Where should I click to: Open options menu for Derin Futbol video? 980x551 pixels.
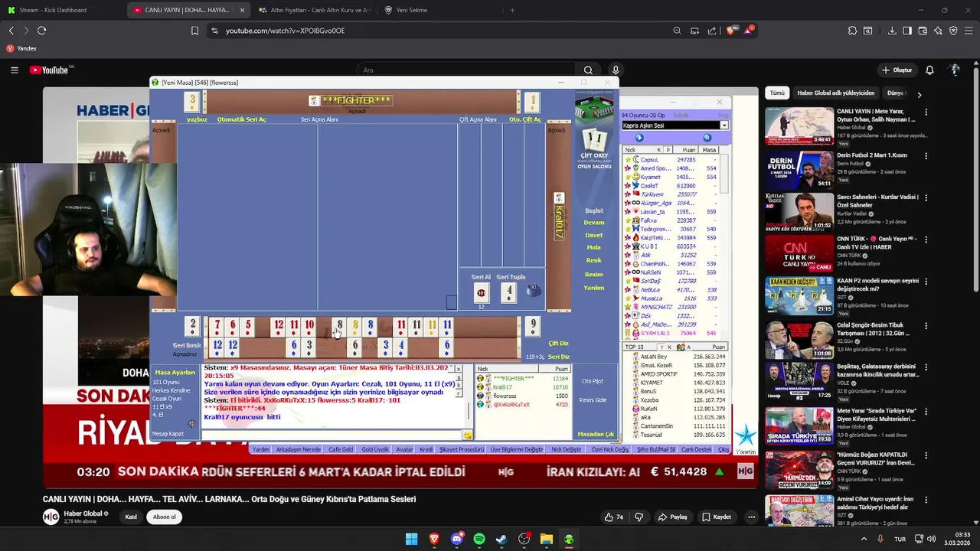point(926,155)
